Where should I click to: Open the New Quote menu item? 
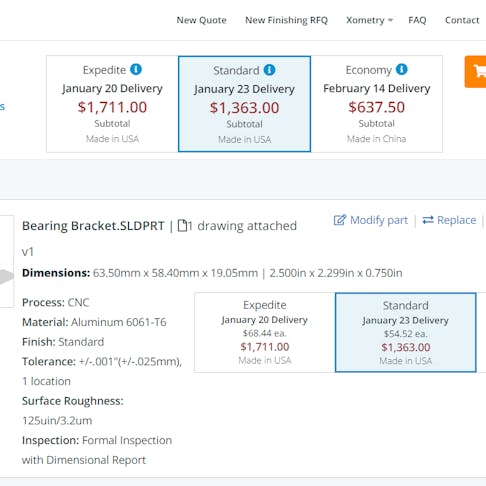pyautogui.click(x=202, y=20)
